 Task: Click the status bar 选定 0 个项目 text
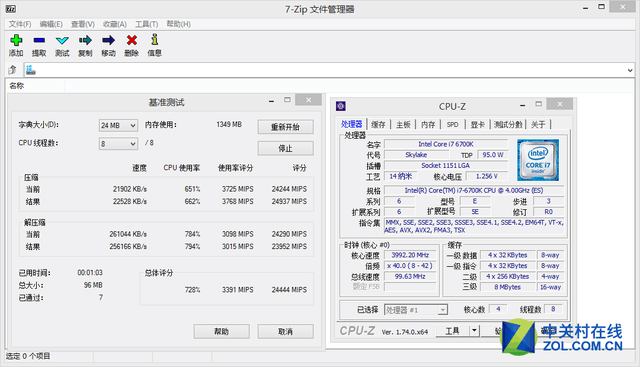click(28, 356)
